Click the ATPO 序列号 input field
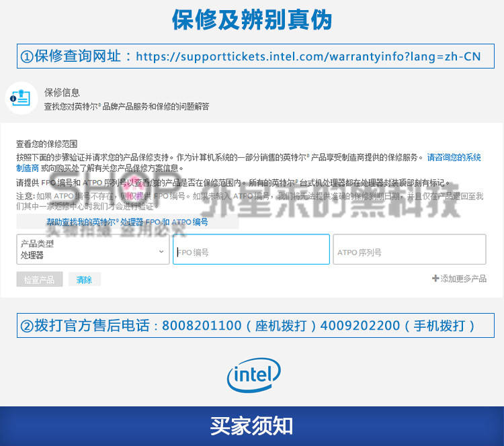The image size is (504, 446). 409,249
